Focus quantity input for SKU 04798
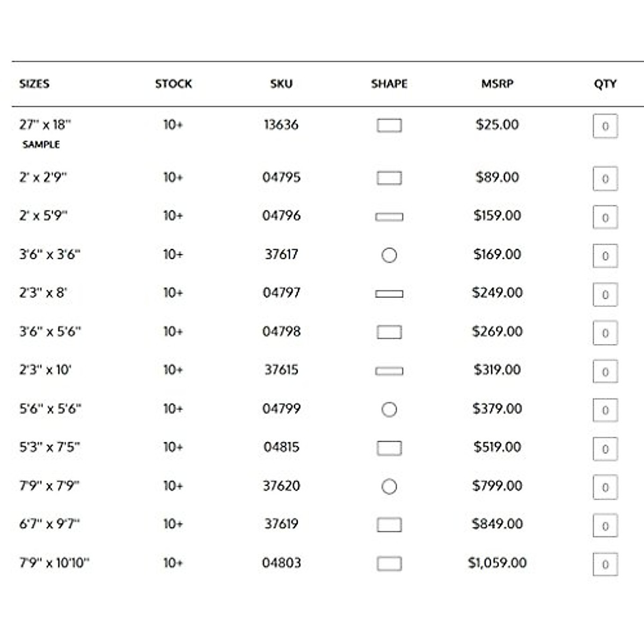Viewport: 644px width, 644px height. tap(605, 333)
